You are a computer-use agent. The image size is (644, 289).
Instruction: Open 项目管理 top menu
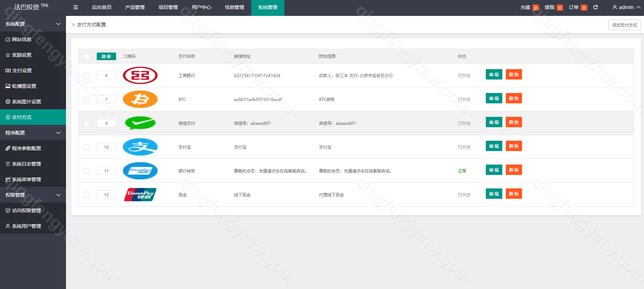tap(168, 7)
